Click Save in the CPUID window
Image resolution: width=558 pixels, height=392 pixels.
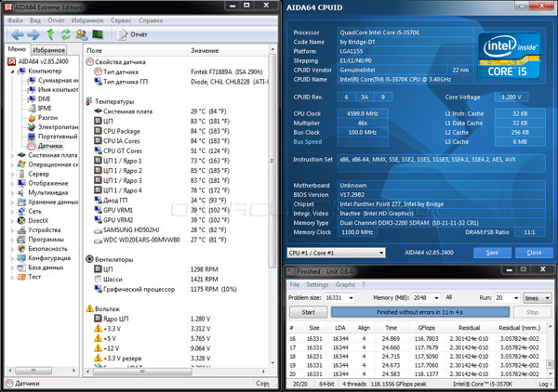493,252
